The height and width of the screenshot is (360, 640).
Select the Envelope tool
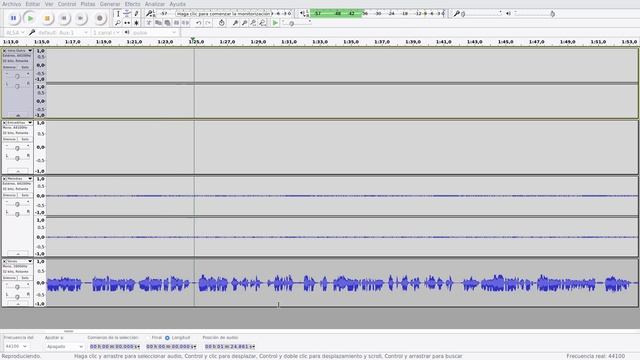[127, 13]
